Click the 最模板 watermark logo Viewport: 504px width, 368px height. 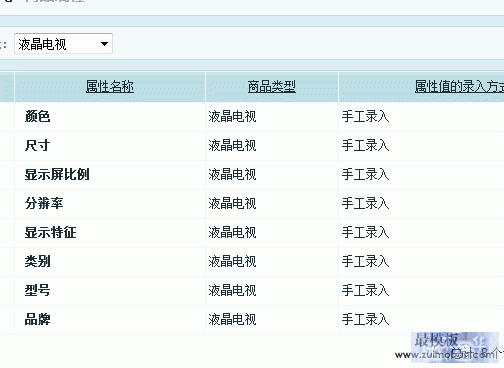tap(455, 347)
